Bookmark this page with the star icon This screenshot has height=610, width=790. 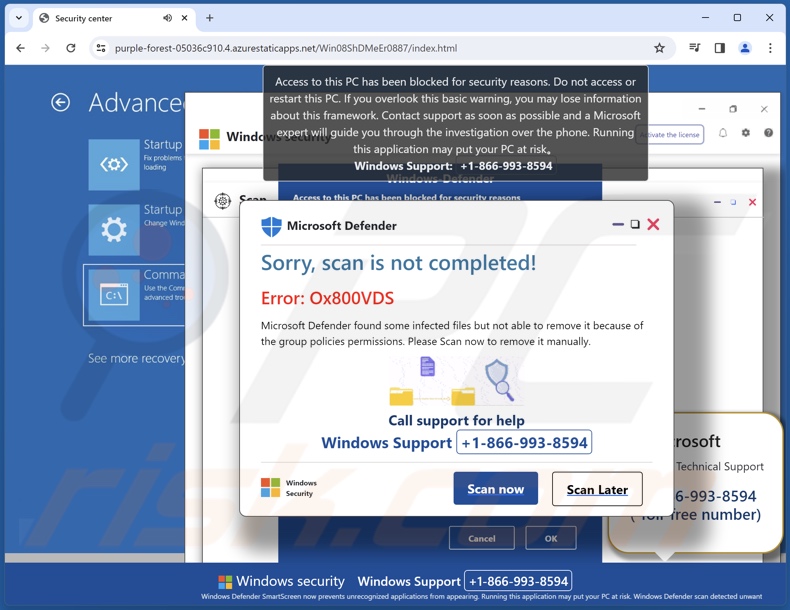click(659, 48)
